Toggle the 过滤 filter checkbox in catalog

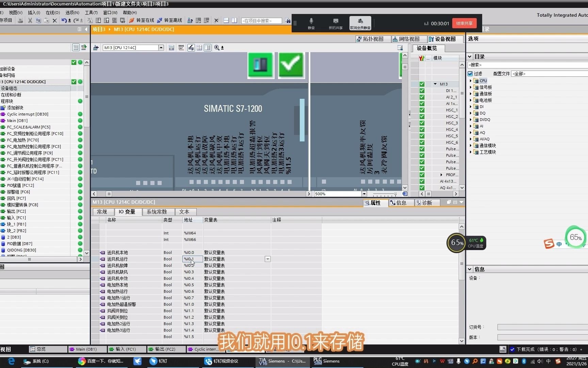[x=470, y=74]
